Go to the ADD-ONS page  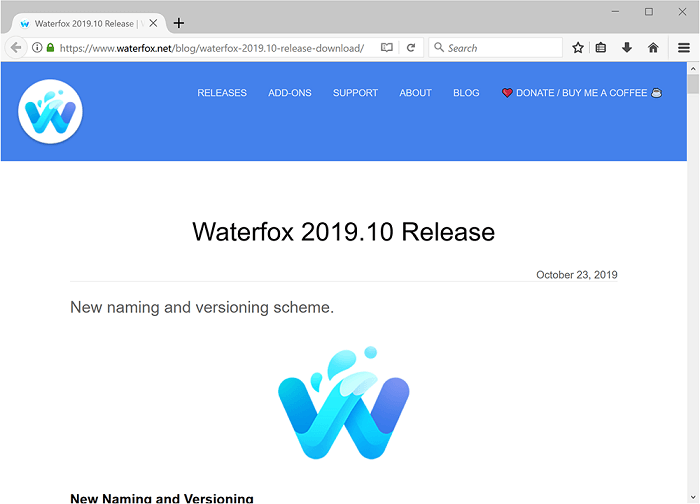pos(290,93)
